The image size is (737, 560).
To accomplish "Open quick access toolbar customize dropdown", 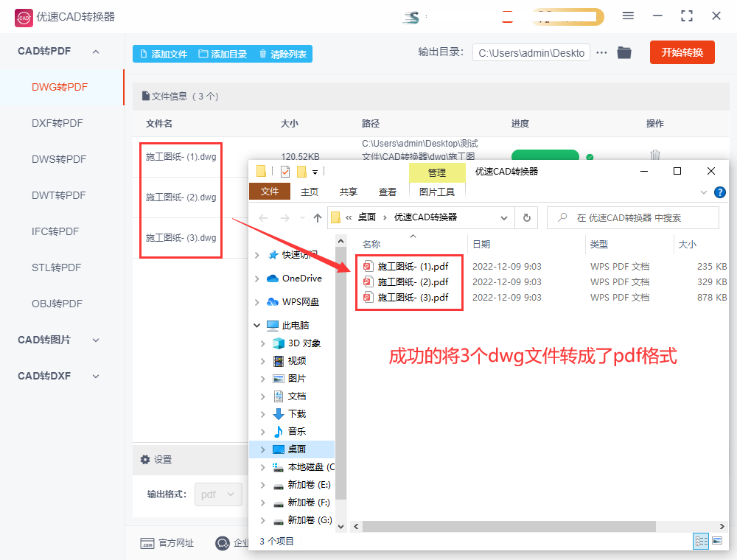I will pos(315,172).
